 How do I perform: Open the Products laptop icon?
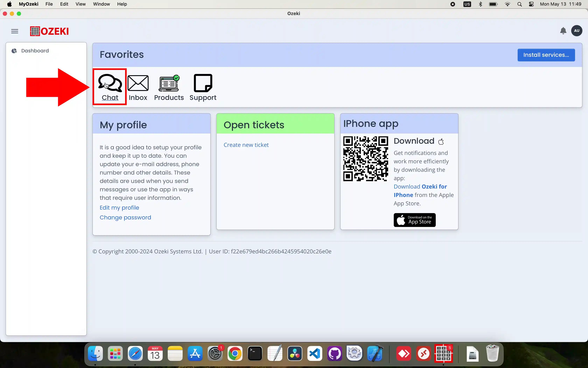(169, 83)
